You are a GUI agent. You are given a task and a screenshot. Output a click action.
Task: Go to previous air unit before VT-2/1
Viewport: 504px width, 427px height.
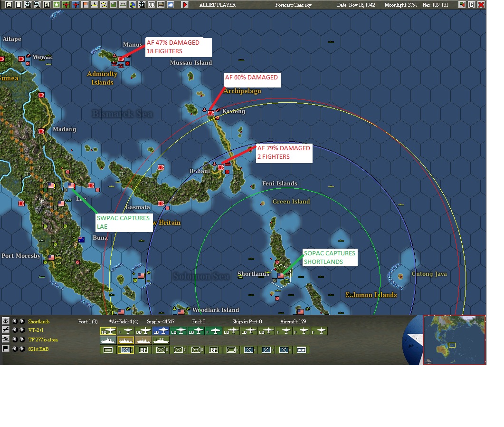[x=15, y=330]
